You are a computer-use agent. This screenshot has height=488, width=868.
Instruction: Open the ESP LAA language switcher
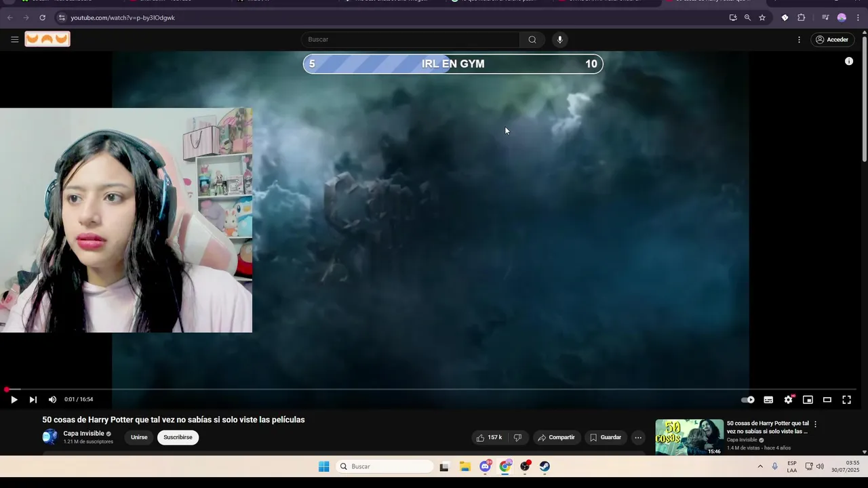tap(792, 466)
